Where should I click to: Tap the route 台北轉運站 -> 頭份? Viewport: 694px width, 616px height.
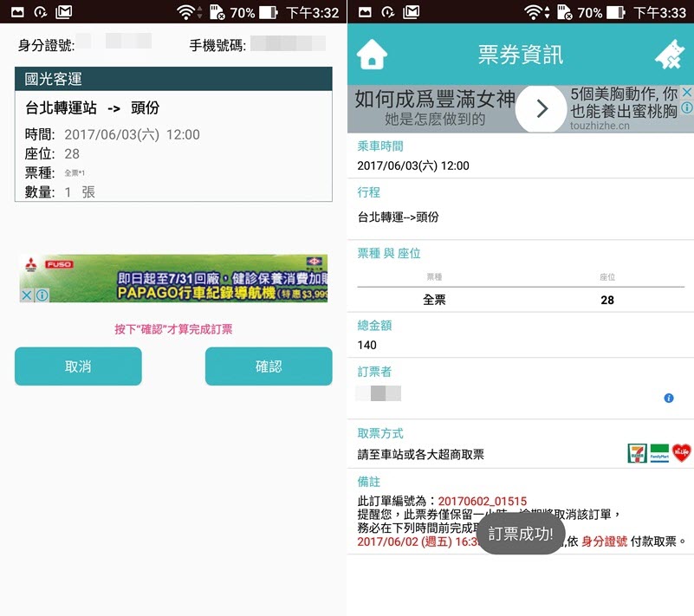pos(92,107)
